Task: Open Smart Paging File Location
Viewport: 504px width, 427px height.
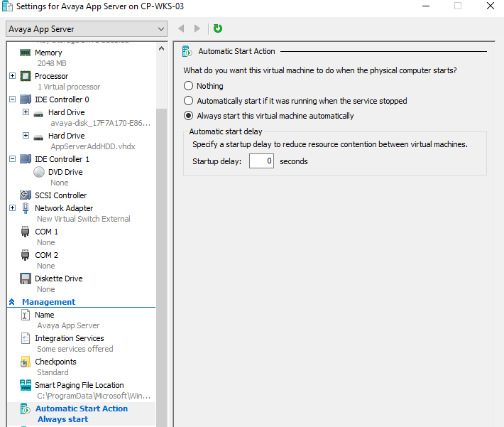Action: [79, 385]
